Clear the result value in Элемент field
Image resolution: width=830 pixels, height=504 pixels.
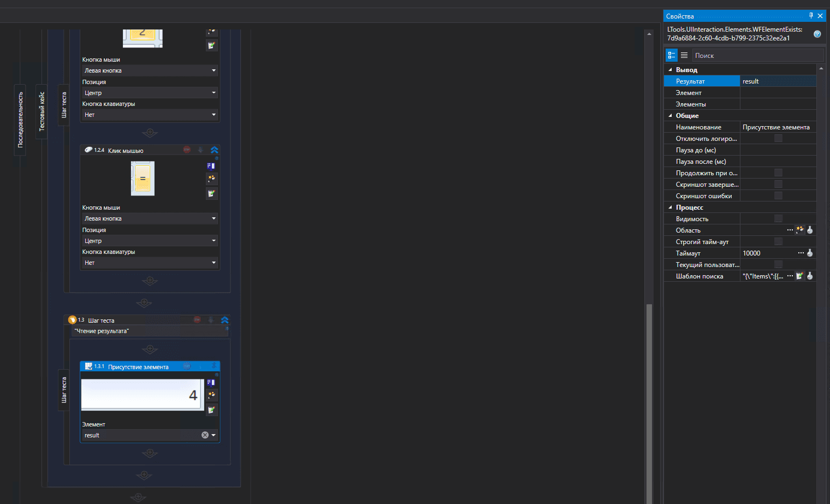(205, 435)
